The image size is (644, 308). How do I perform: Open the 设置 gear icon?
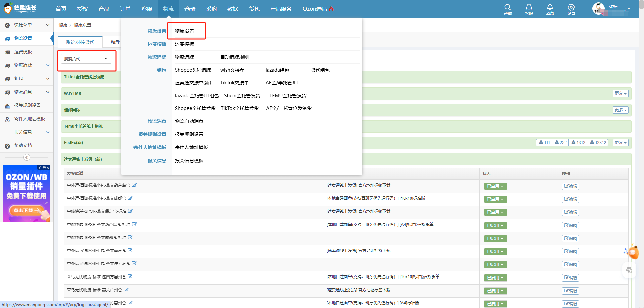click(571, 9)
